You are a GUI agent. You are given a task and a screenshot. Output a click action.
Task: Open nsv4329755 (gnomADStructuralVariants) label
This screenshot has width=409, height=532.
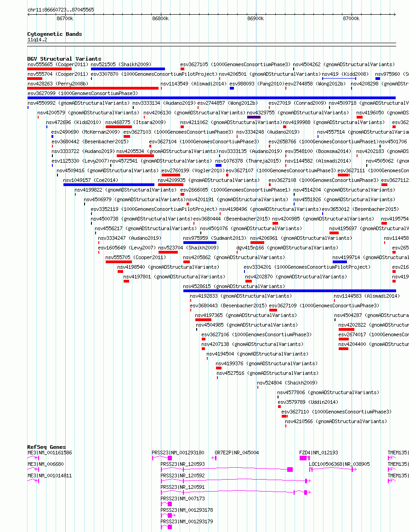[x=298, y=113]
